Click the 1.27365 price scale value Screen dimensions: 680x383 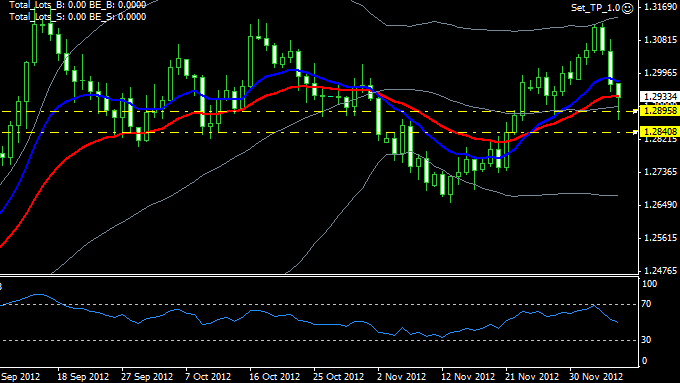coord(660,172)
